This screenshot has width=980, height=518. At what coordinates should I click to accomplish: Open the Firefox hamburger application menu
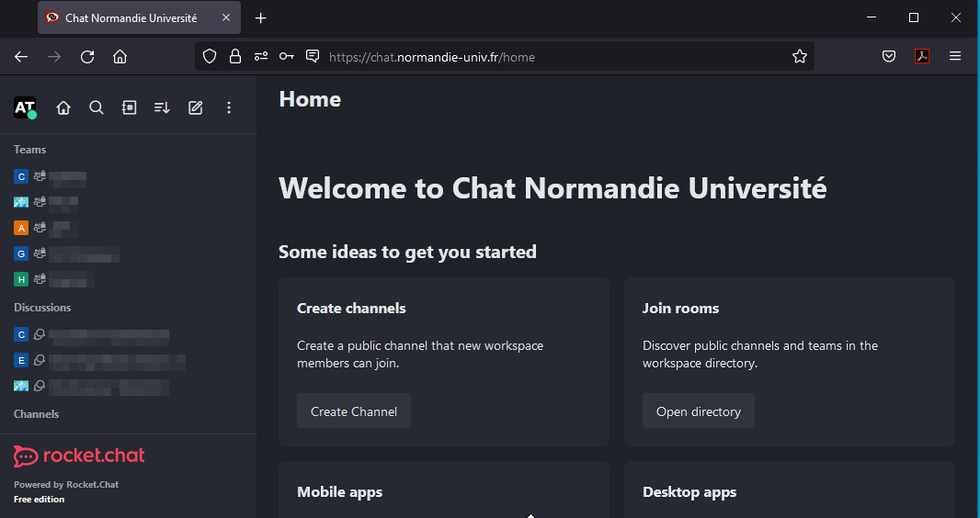(x=955, y=56)
